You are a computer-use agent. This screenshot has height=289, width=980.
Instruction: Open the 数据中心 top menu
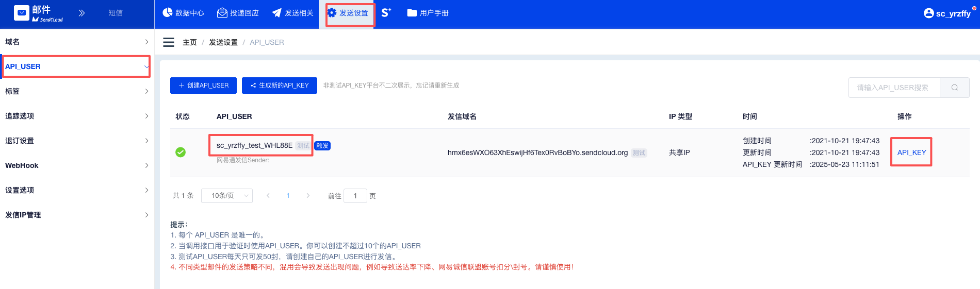point(184,13)
